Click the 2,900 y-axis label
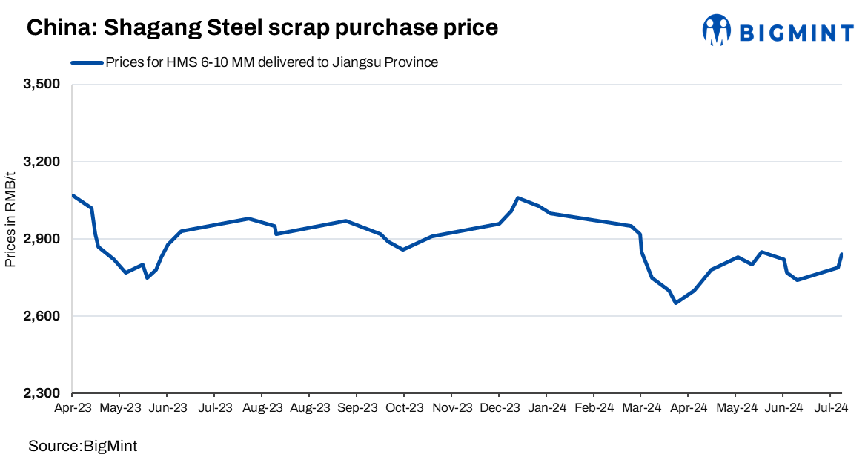This screenshot has height=460, width=868. (42, 239)
